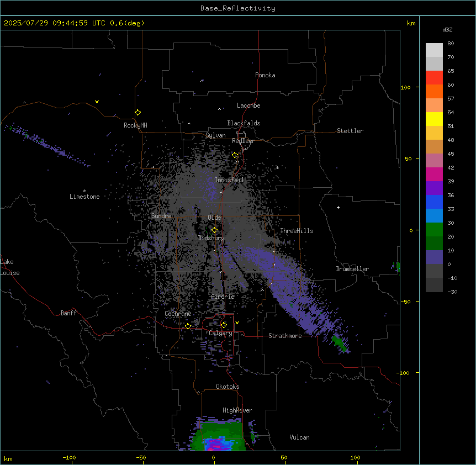Click the Stettler label on map

(x=350, y=131)
